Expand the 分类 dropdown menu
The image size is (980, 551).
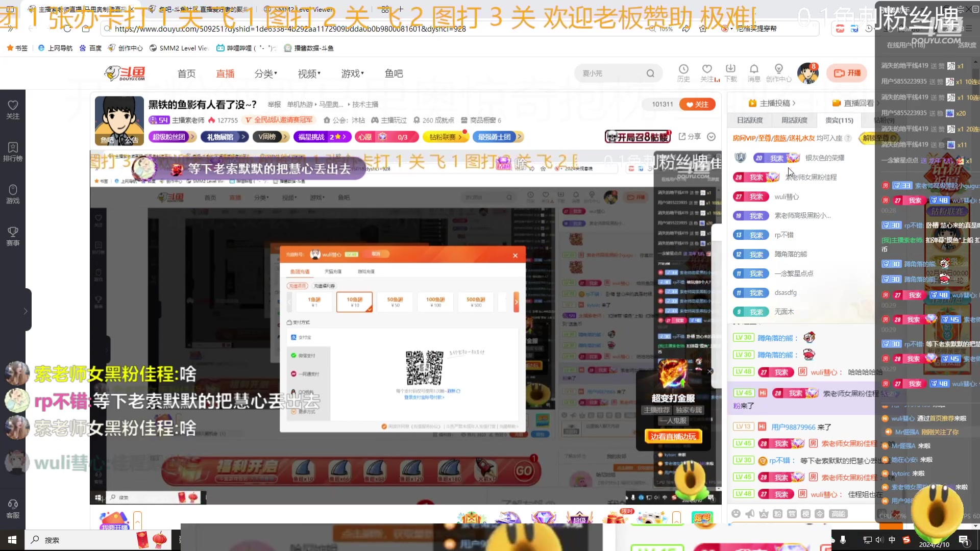pos(265,73)
